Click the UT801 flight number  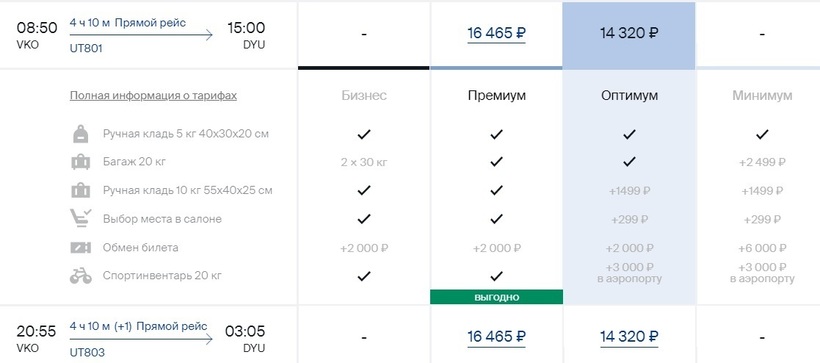coord(86,48)
